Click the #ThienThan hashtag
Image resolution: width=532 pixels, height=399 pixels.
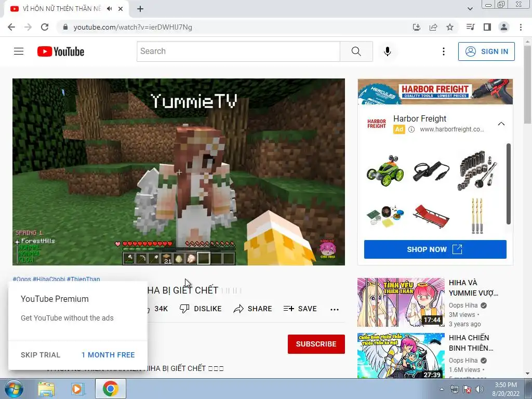[x=84, y=279]
